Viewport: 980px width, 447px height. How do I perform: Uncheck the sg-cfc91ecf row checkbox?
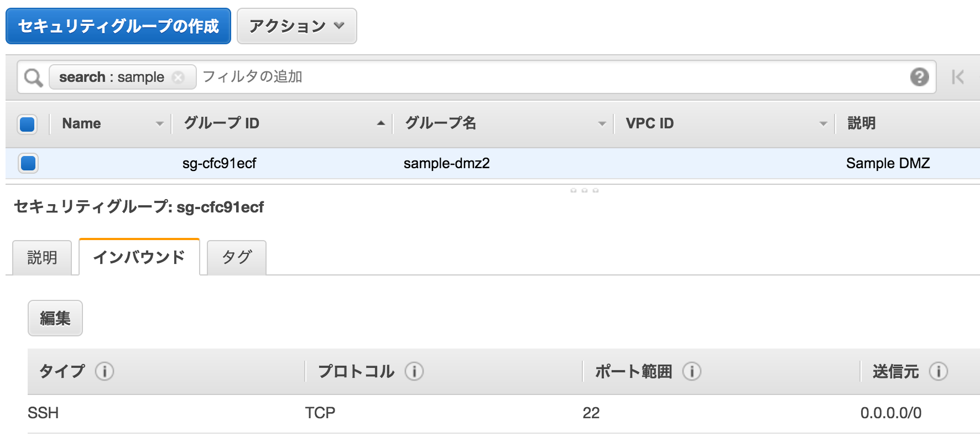tap(28, 163)
